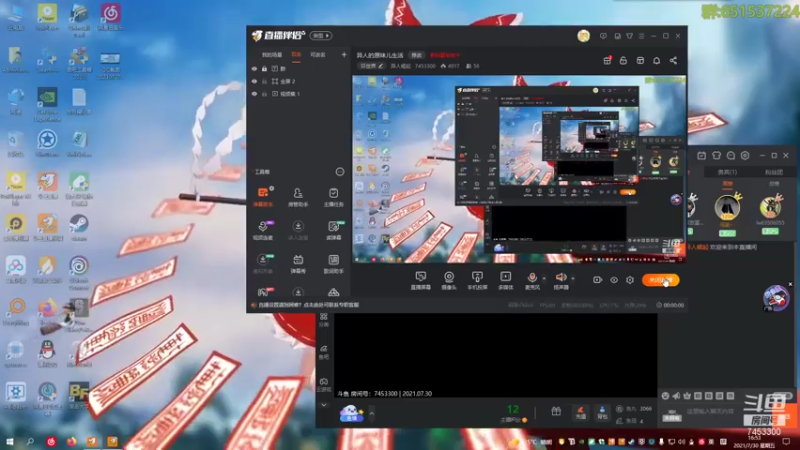Open the 贵宾(1) tab in the Douyu panel
The width and height of the screenshot is (800, 450).
point(727,172)
